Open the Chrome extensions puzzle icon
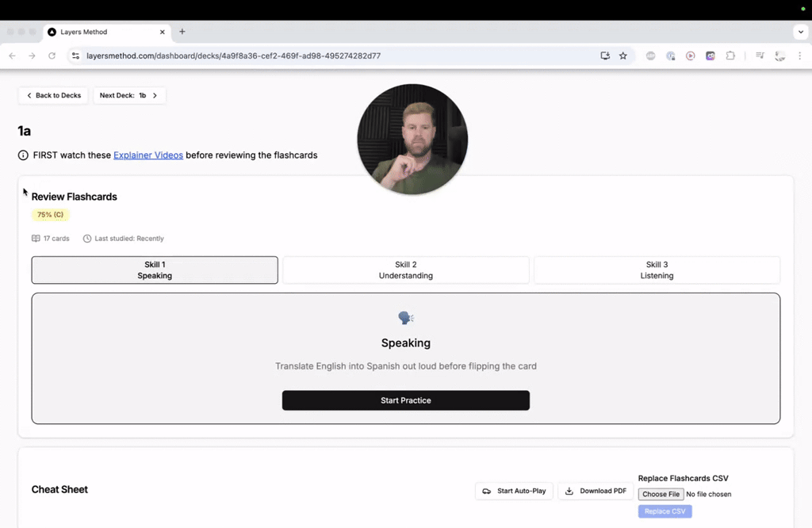This screenshot has width=812, height=528. pyautogui.click(x=730, y=55)
